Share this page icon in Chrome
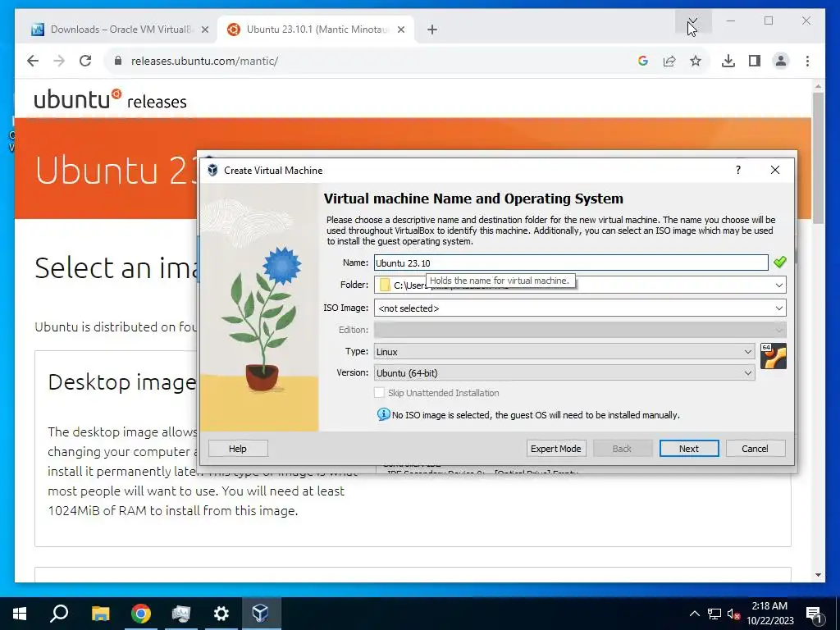Viewport: 840px width, 630px height. tap(669, 61)
